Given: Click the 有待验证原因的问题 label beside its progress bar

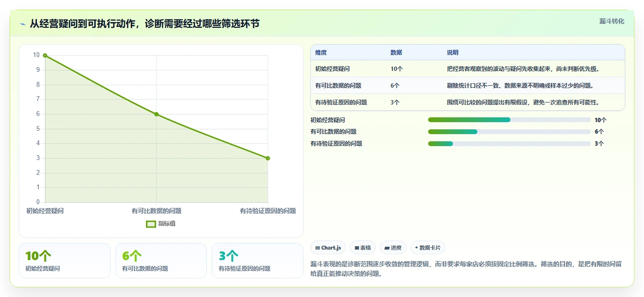Looking at the screenshot, I should tap(336, 144).
